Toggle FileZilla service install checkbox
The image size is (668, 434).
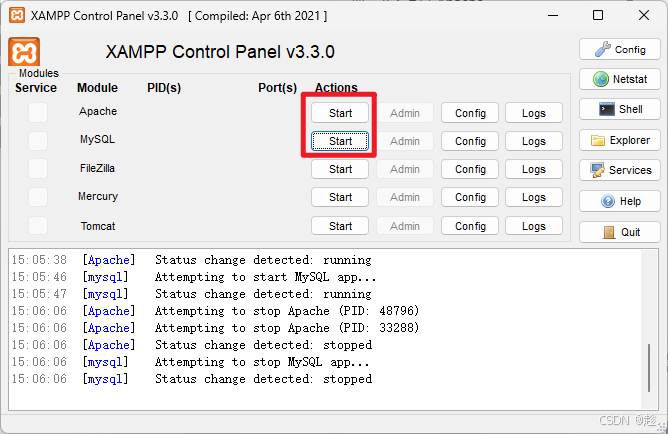point(38,169)
